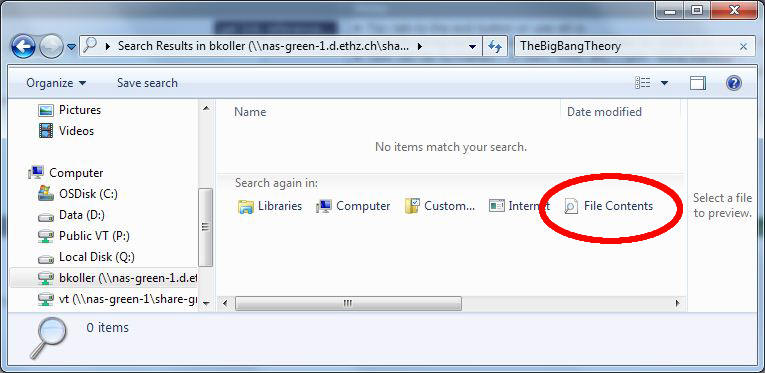Click the horizontal scrollbar left arrow

[225, 303]
